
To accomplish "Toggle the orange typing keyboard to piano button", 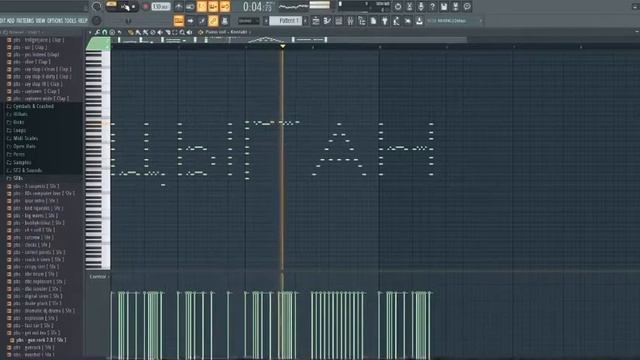I will tap(179, 20).
